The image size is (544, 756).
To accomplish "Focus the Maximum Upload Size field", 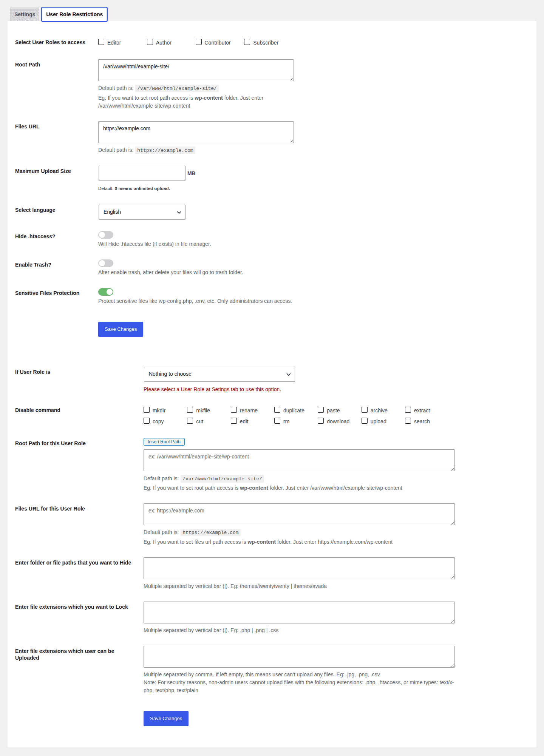I will pos(142,173).
